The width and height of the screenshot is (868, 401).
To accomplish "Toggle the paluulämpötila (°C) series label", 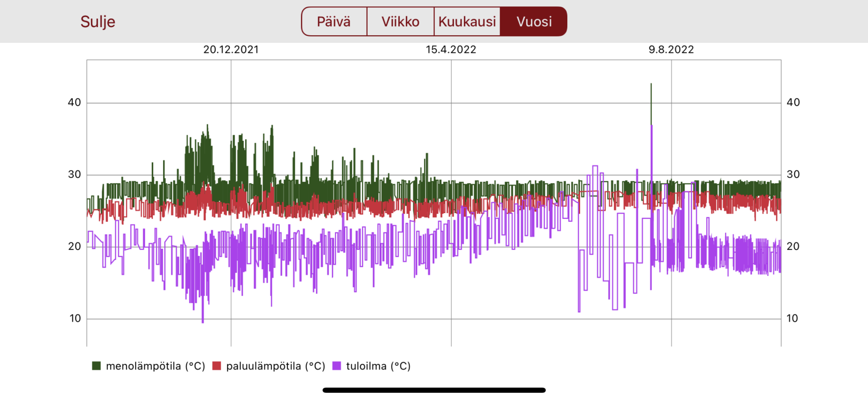I will pyautogui.click(x=276, y=366).
